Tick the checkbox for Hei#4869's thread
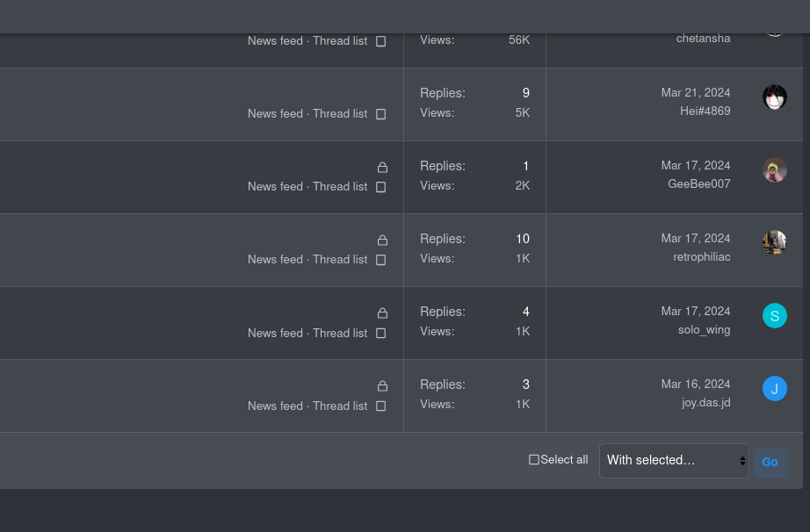 coord(380,114)
